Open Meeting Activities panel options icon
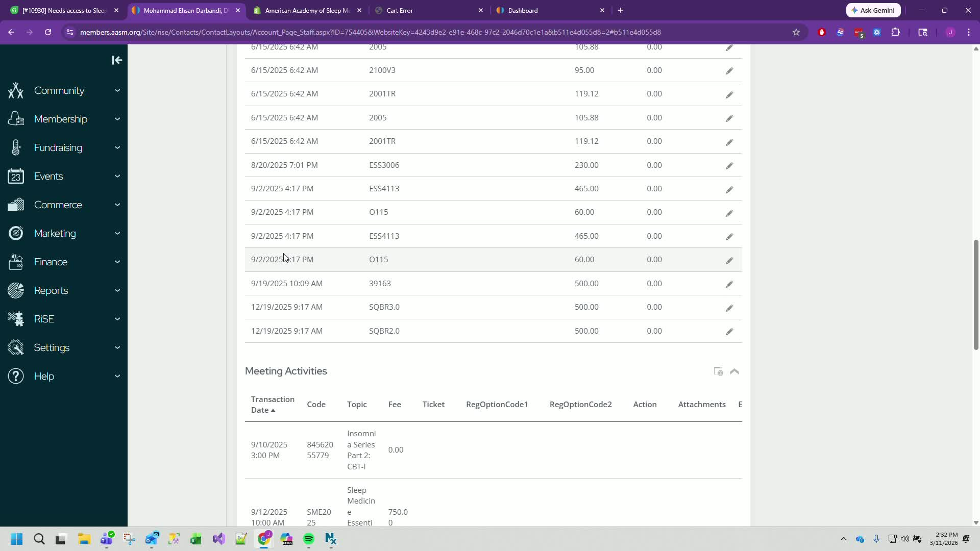The height and width of the screenshot is (551, 980). click(718, 371)
